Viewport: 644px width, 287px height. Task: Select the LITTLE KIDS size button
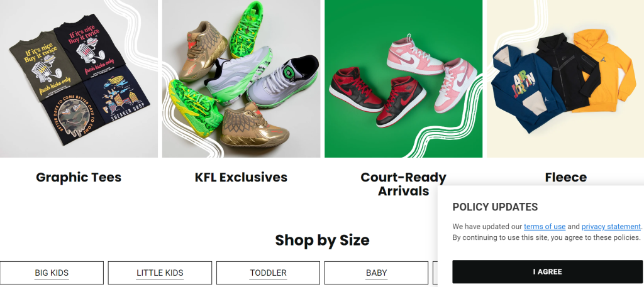160,273
